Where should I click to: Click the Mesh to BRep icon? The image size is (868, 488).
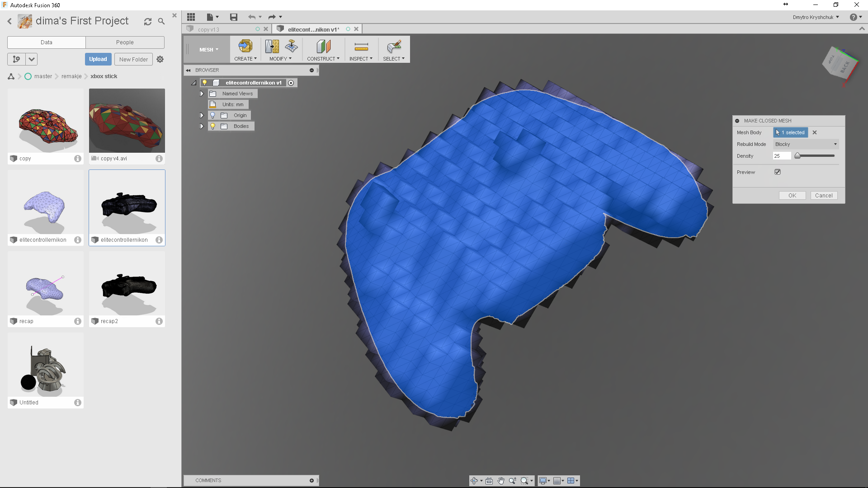[x=272, y=46]
